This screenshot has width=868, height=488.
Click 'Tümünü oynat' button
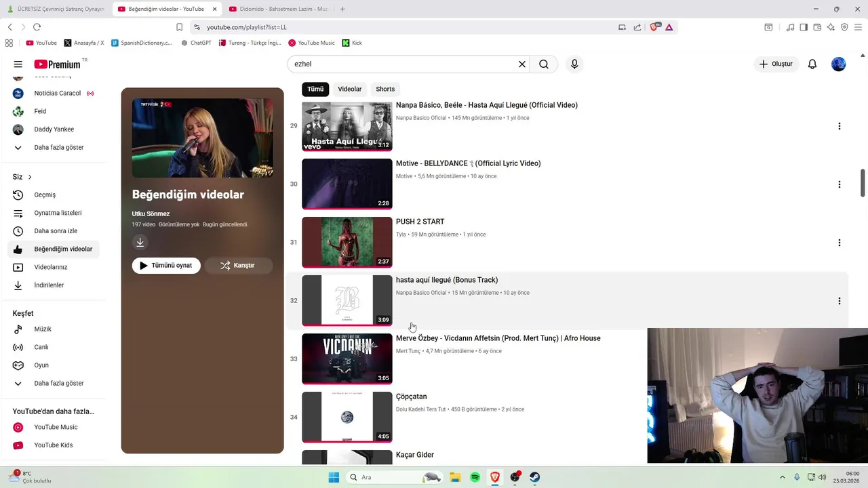[166, 266]
